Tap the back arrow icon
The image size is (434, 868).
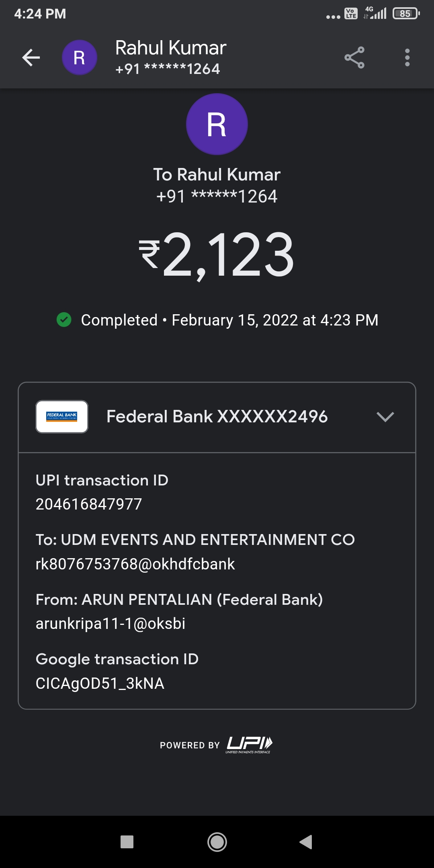(31, 57)
